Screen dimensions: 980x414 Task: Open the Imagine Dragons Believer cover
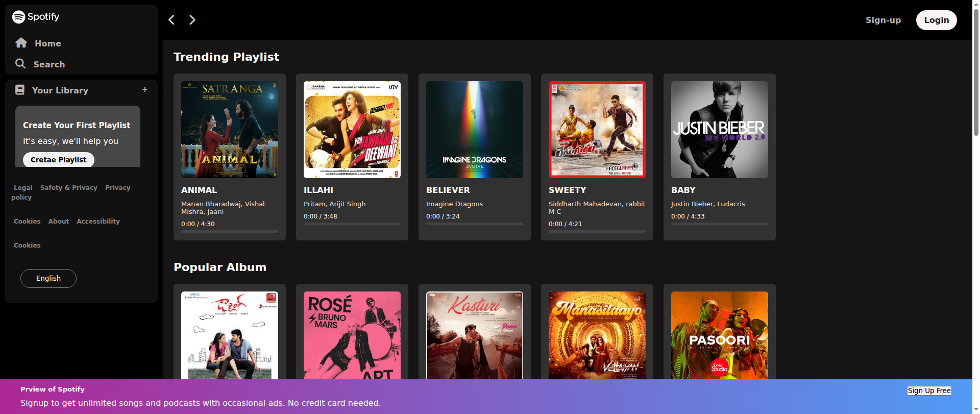(x=474, y=130)
